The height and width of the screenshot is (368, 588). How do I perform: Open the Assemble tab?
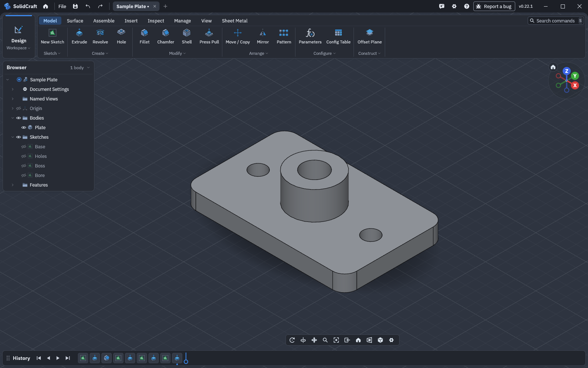pyautogui.click(x=104, y=21)
